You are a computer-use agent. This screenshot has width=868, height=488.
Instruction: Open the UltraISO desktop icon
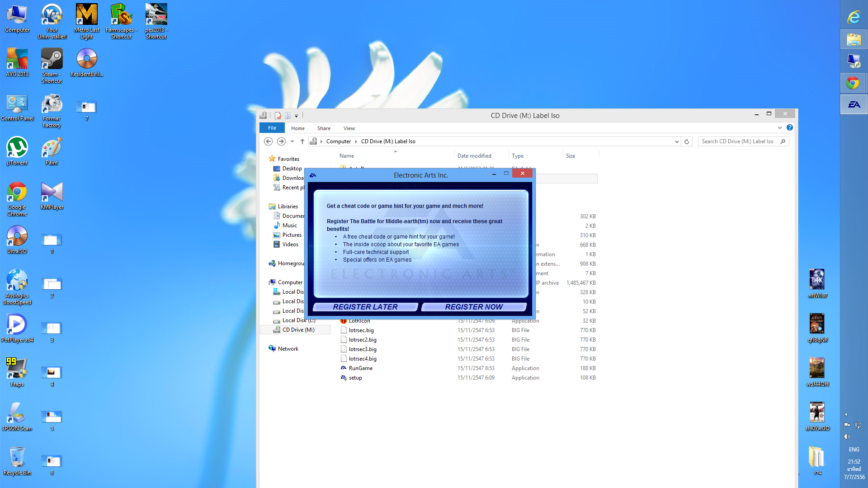click(x=17, y=239)
